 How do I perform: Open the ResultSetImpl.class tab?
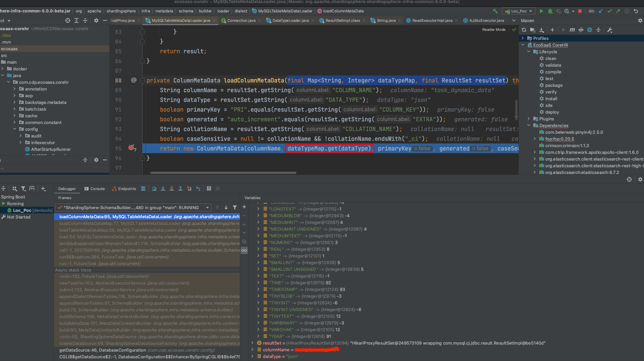tap(342, 20)
